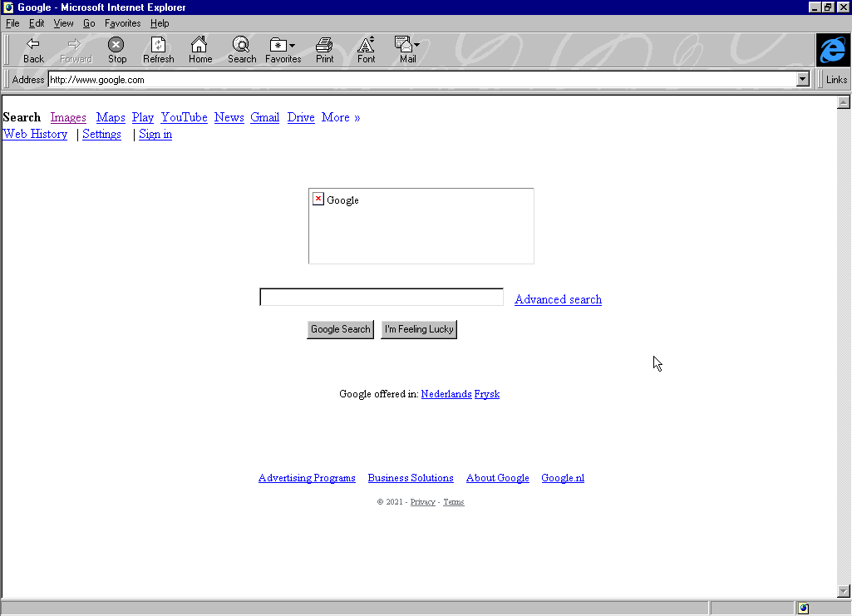Image resolution: width=852 pixels, height=616 pixels.
Task: Click the "Google offered in:" text
Action: 379,394
